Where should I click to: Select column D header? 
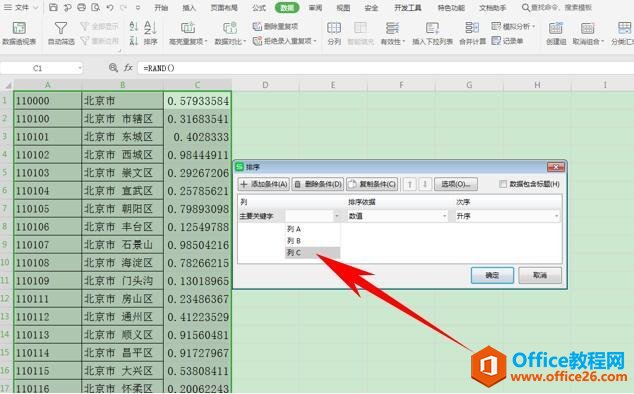265,85
